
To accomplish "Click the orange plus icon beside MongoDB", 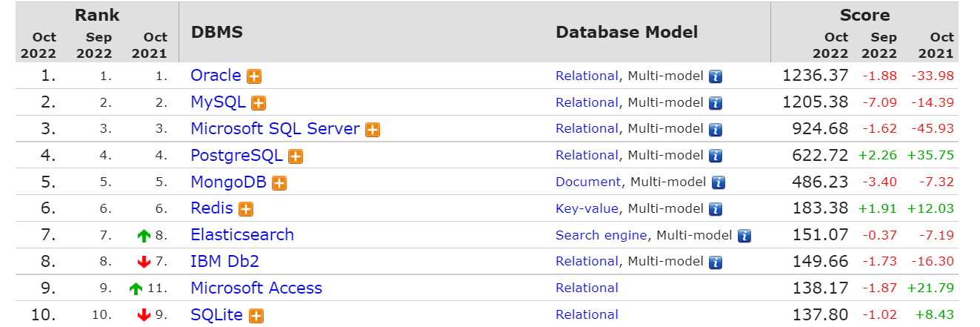I will pos(279,183).
